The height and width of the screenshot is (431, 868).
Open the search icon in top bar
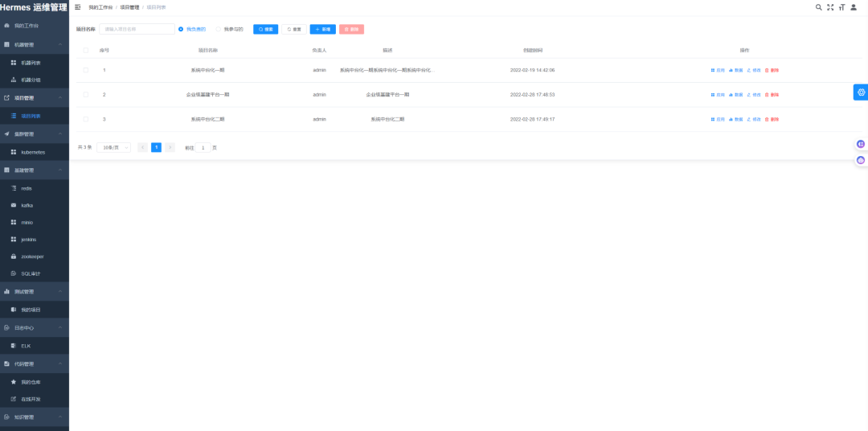click(x=819, y=7)
